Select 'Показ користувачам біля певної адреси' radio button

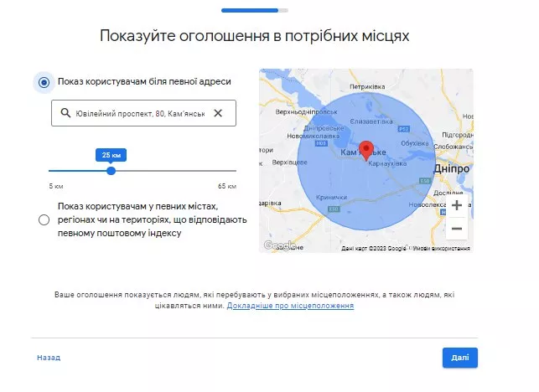[44, 82]
